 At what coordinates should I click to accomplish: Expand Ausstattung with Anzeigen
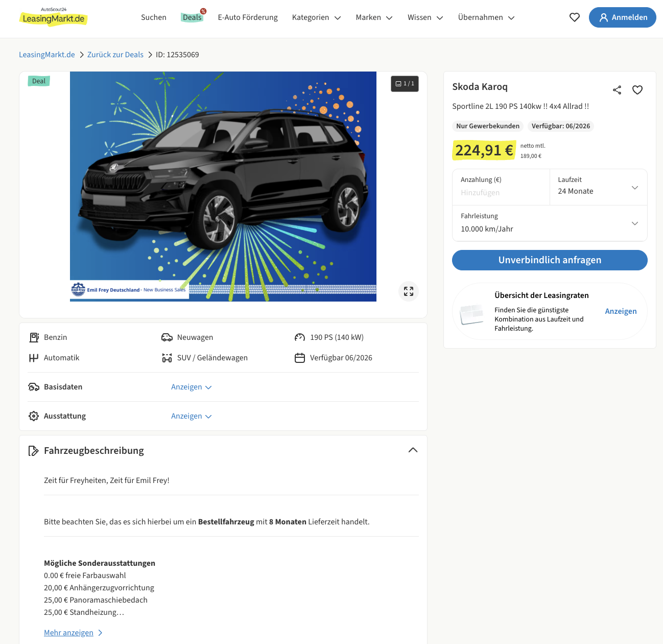click(192, 416)
